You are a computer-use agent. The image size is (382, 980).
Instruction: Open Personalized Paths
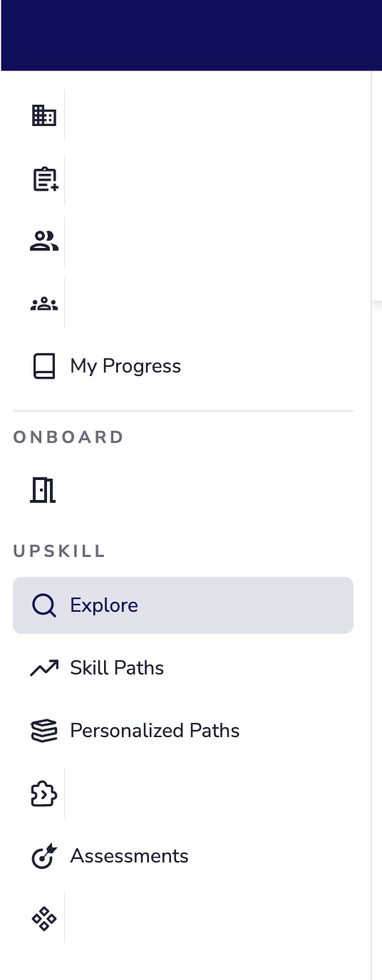[x=155, y=731]
